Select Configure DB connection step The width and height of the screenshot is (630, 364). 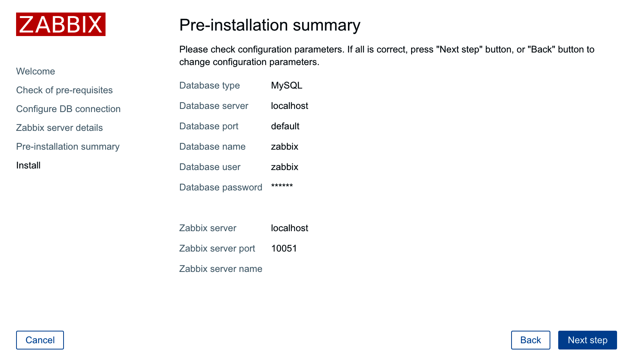tap(68, 109)
